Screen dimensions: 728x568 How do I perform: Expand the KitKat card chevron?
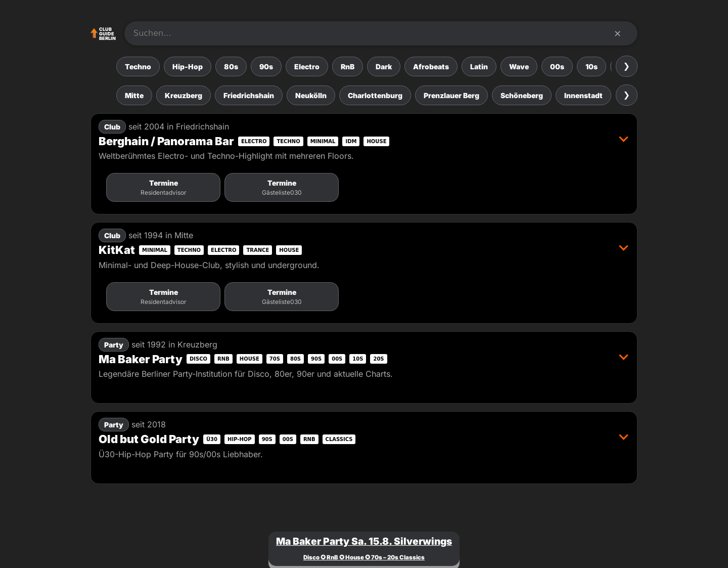pos(623,248)
